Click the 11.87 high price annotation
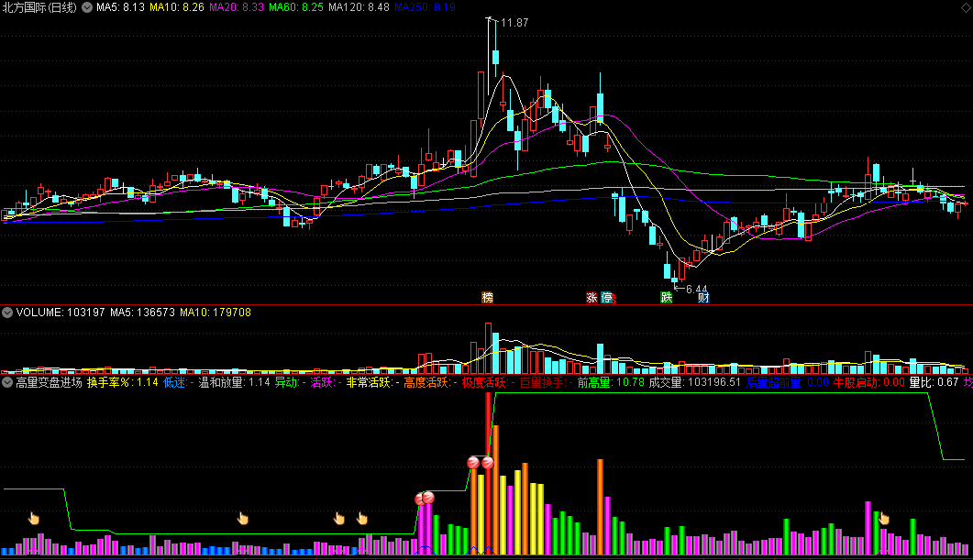This screenshot has width=973, height=560. click(x=514, y=23)
